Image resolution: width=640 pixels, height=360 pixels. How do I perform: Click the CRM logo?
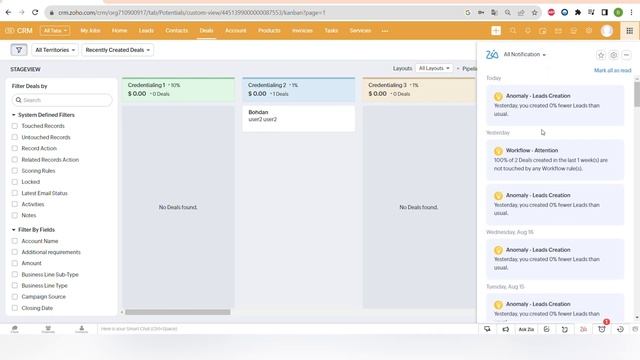19,31
